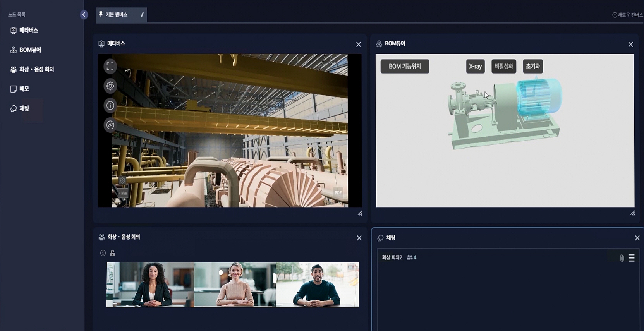644x331 pixels.
Task: Click the BOM 기능위치 button
Action: point(405,66)
